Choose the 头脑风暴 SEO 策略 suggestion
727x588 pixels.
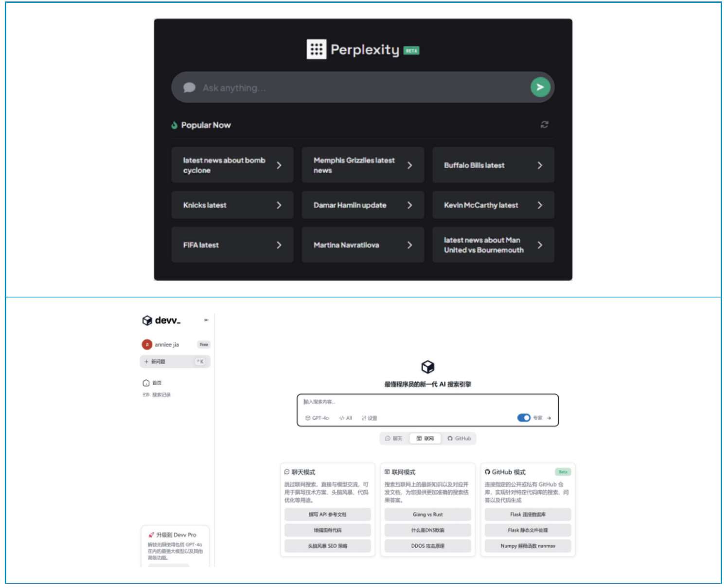coord(328,546)
